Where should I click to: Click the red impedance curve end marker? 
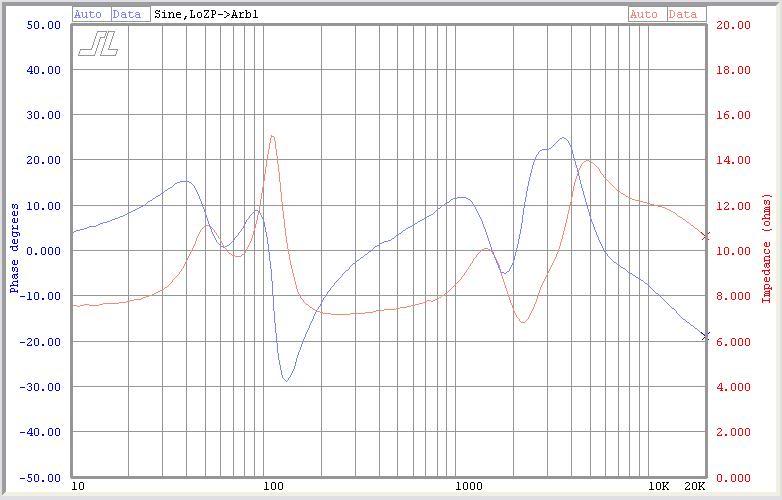click(705, 236)
